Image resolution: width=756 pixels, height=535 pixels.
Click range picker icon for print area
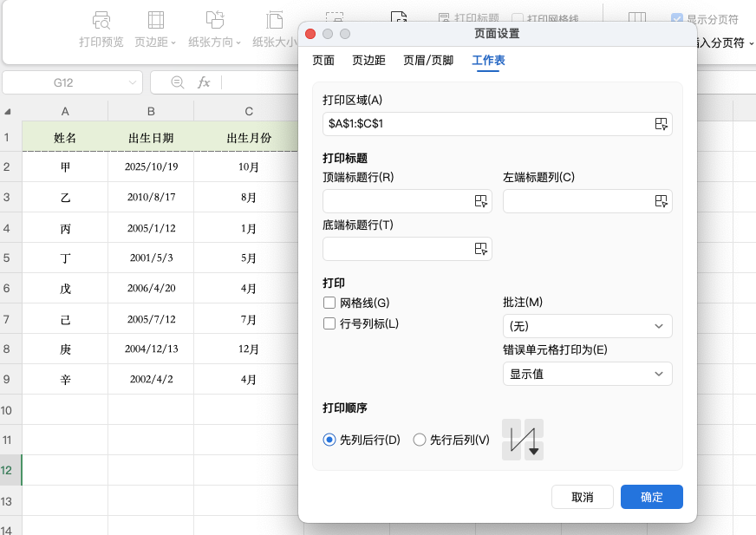click(x=661, y=124)
